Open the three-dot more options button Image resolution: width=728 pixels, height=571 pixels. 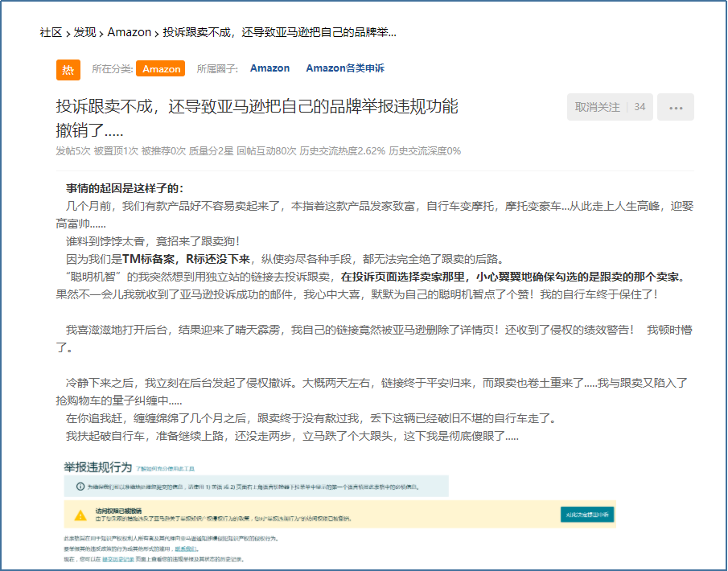pyautogui.click(x=675, y=107)
